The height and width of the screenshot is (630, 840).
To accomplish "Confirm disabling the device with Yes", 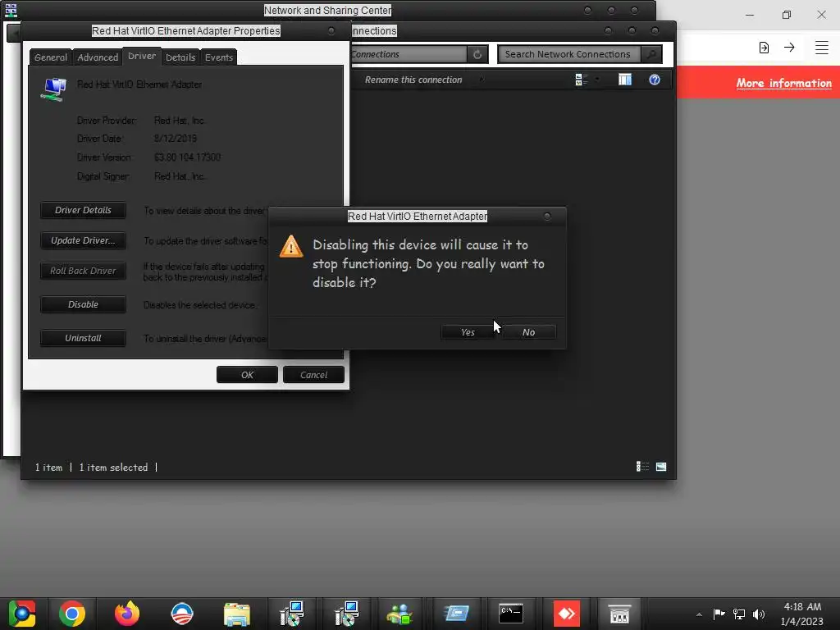I will coord(468,332).
